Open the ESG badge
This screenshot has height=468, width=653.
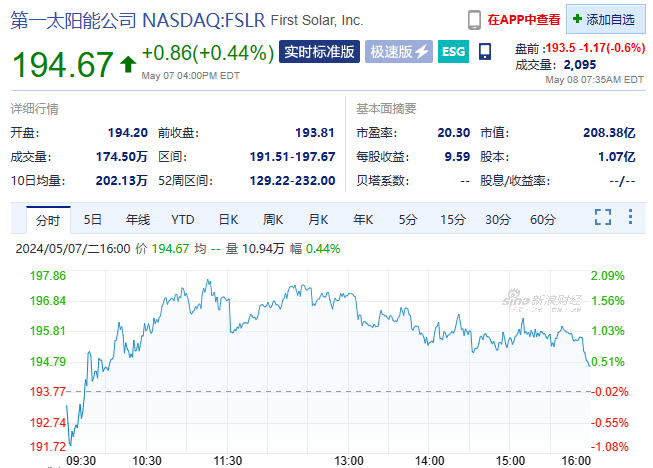[x=453, y=52]
